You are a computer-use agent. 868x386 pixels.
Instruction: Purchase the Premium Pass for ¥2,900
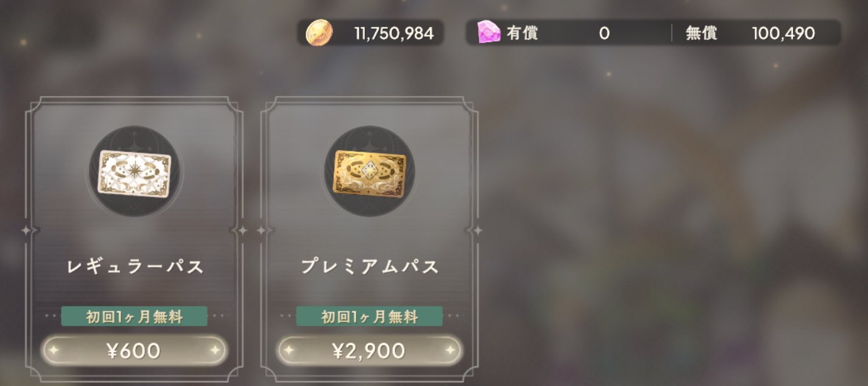point(370,351)
